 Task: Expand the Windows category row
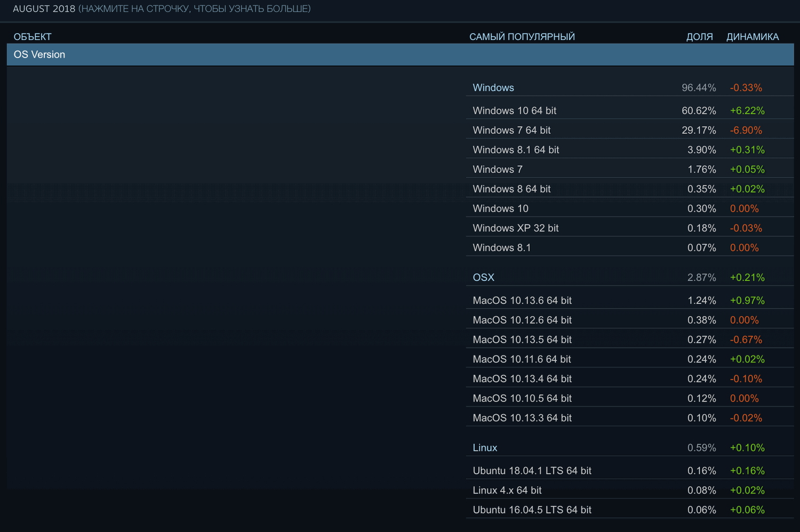pyautogui.click(x=493, y=87)
